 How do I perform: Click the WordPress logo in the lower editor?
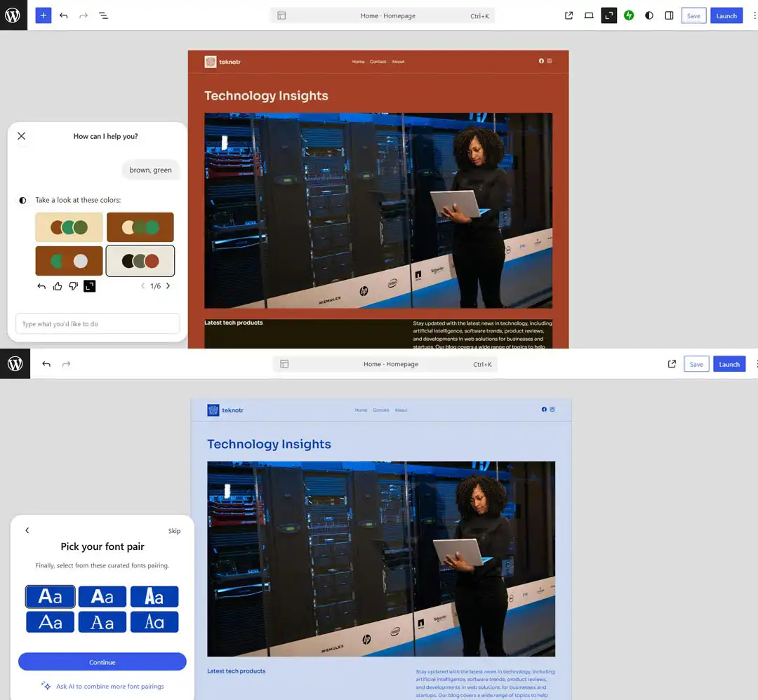point(15,363)
